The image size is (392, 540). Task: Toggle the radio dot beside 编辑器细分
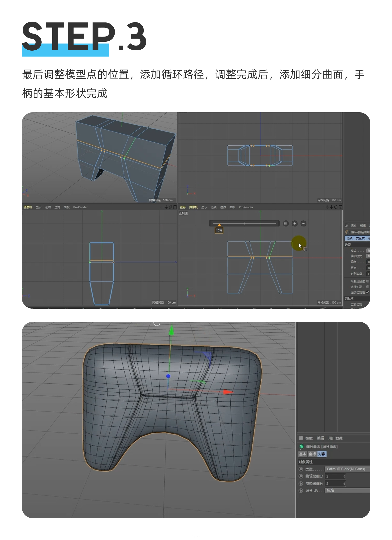coord(301,476)
